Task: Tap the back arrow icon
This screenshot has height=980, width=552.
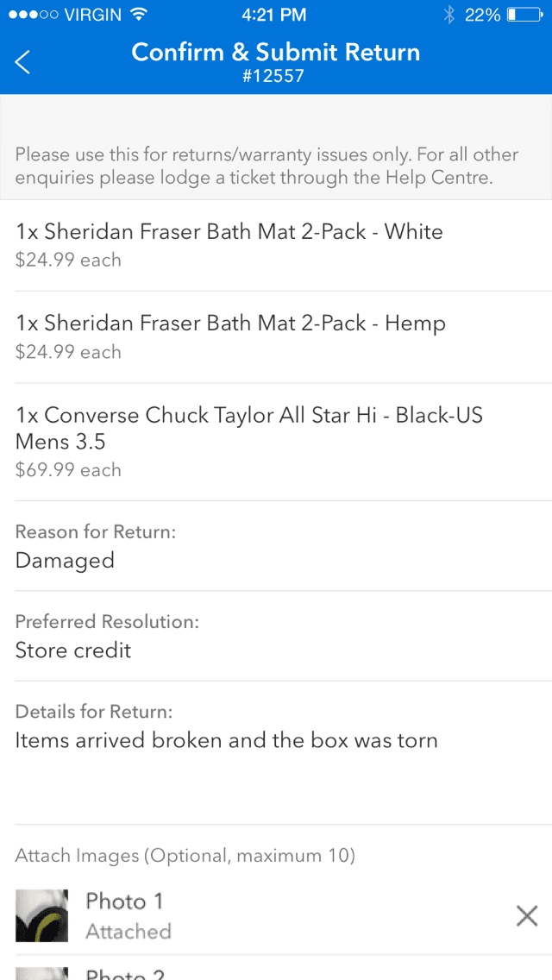Action: [23, 62]
